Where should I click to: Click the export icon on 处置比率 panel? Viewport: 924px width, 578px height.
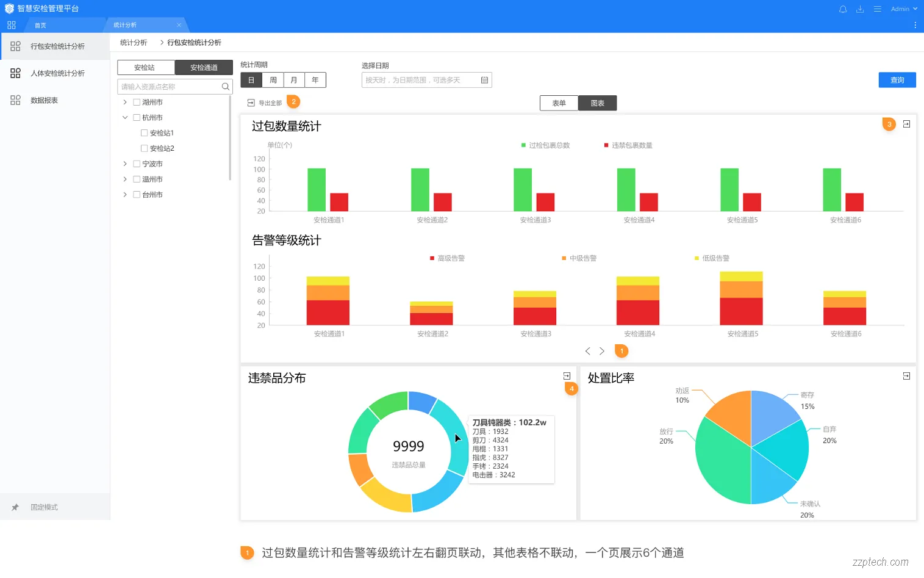(906, 375)
